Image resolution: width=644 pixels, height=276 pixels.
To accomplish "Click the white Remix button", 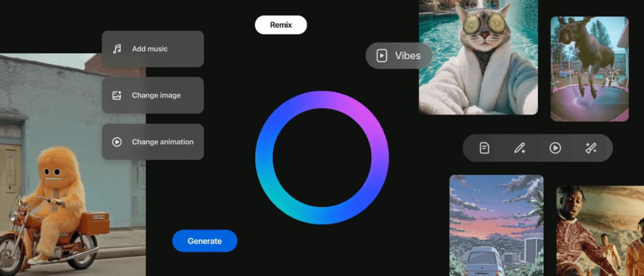I will tap(281, 25).
